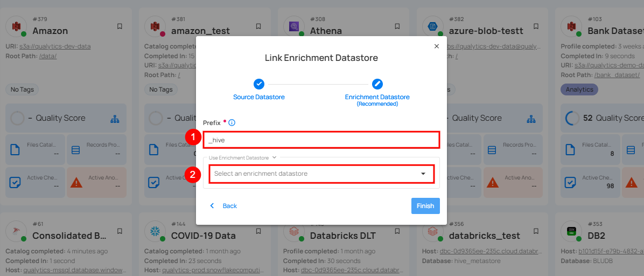Click the azure-blob quality score hierarchy icon
Image resolution: width=644 pixels, height=276 pixels.
(x=531, y=119)
